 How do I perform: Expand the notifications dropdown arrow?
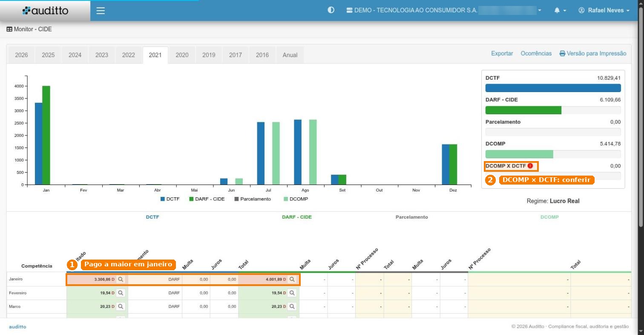coord(565,11)
